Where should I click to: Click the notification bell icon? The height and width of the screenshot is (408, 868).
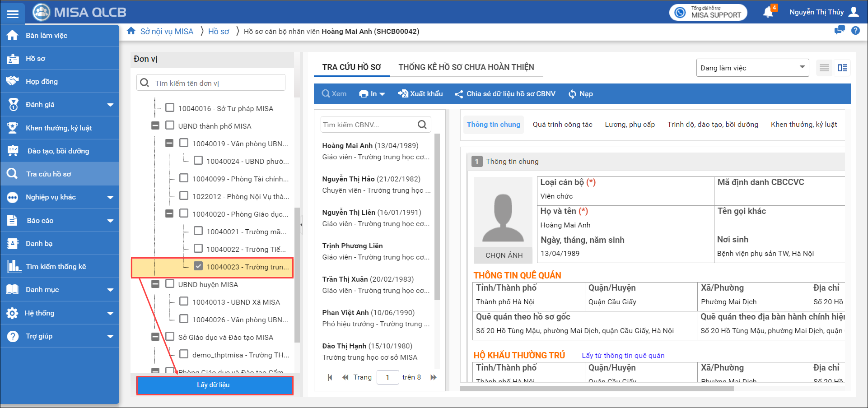768,12
